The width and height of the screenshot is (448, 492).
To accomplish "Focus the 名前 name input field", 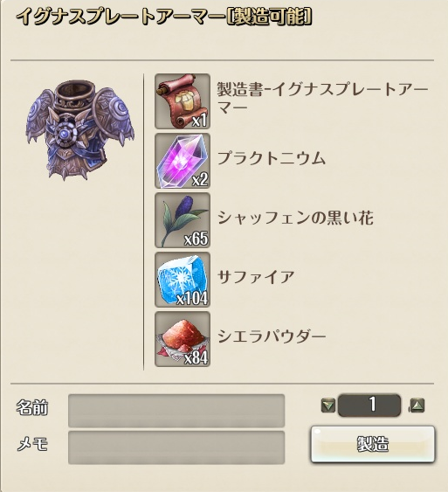I will [176, 411].
